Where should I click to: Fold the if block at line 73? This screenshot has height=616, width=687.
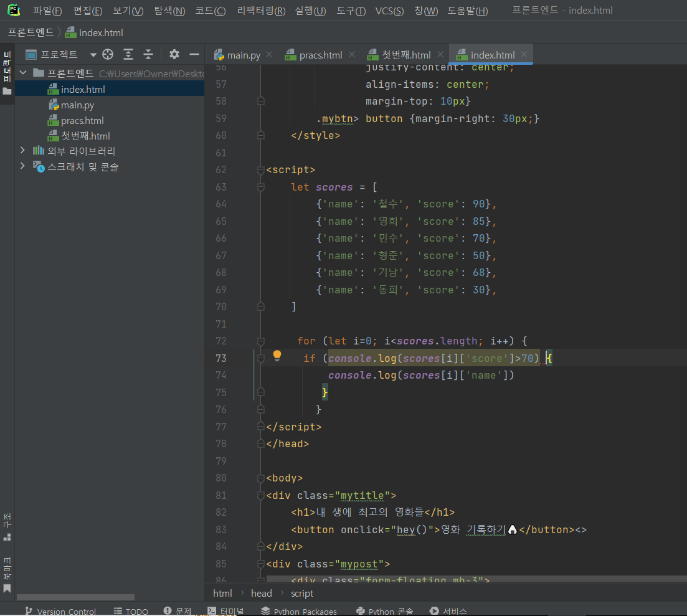pyautogui.click(x=261, y=358)
